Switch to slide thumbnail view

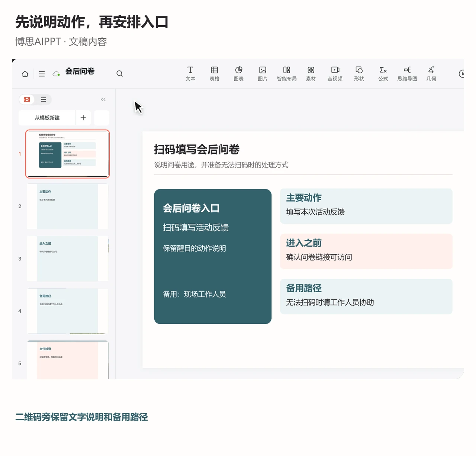point(27,99)
